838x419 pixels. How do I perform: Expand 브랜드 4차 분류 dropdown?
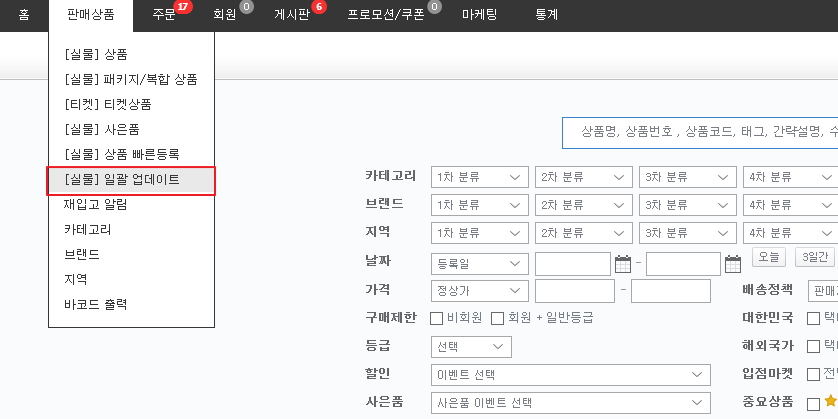(790, 205)
